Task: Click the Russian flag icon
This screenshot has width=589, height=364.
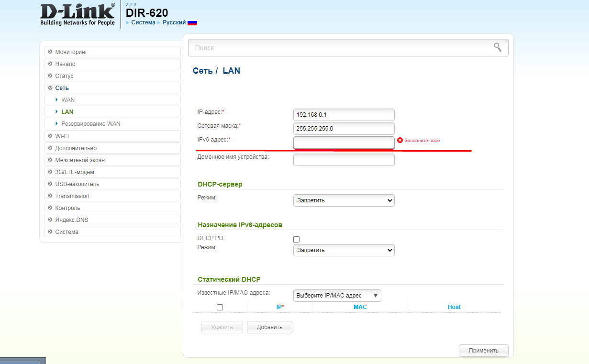Action: (192, 22)
